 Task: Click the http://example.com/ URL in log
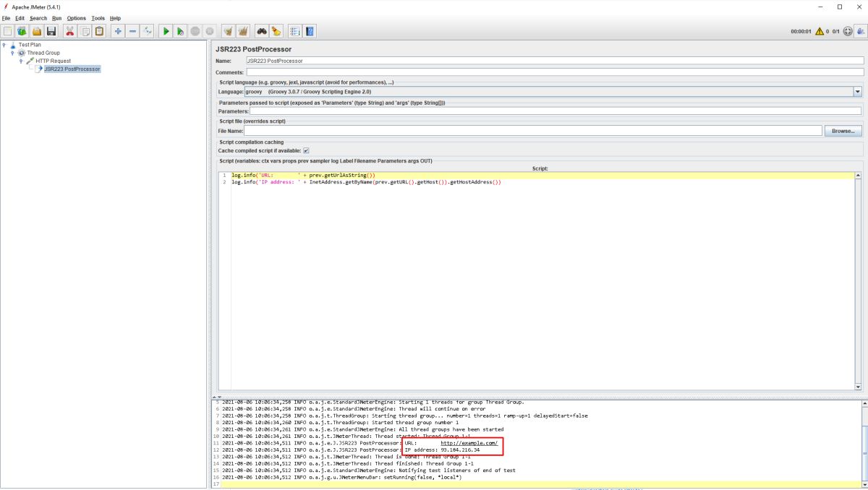[469, 443]
